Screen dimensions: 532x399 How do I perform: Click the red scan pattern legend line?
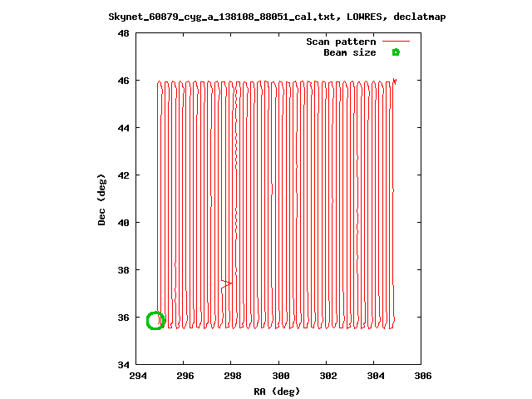tap(396, 41)
